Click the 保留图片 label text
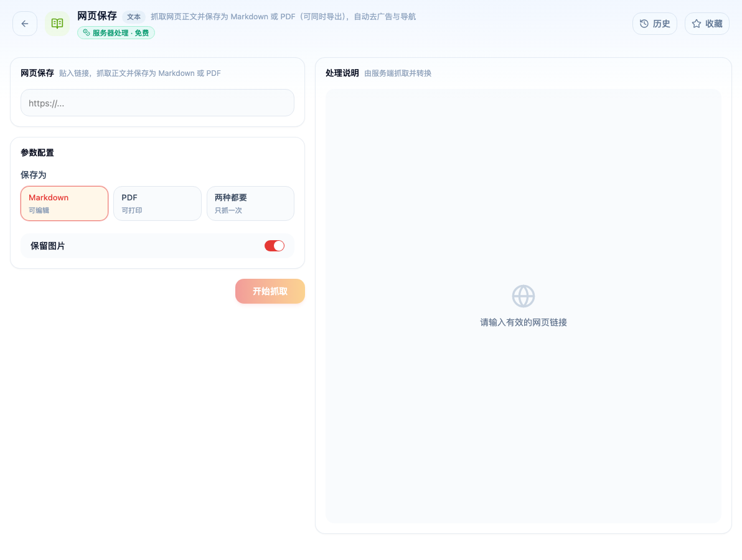 48,246
